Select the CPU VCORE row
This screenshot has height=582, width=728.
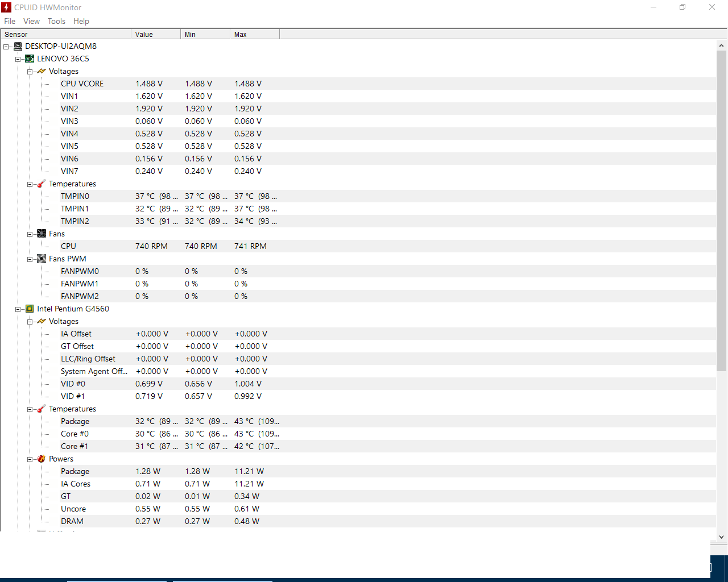pyautogui.click(x=387, y=84)
